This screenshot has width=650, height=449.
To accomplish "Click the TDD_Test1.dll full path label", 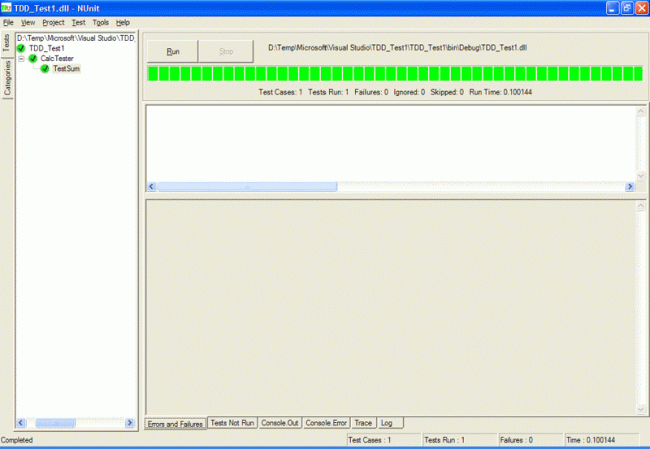I will point(398,48).
